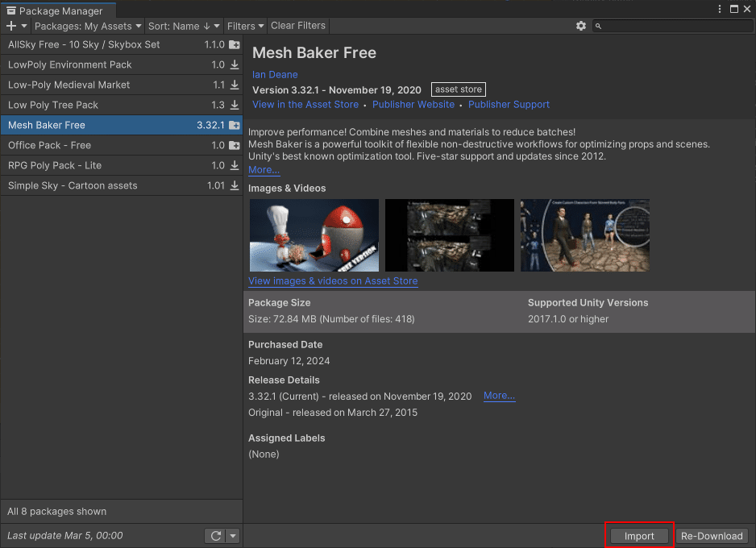Screen dimensions: 756x548
Task: Click the plus add package icon
Action: [11, 26]
